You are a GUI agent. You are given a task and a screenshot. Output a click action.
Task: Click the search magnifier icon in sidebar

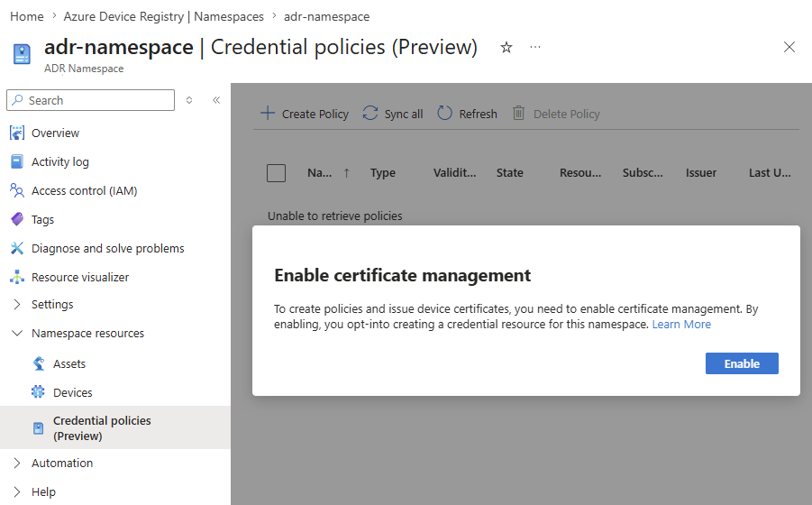click(18, 99)
